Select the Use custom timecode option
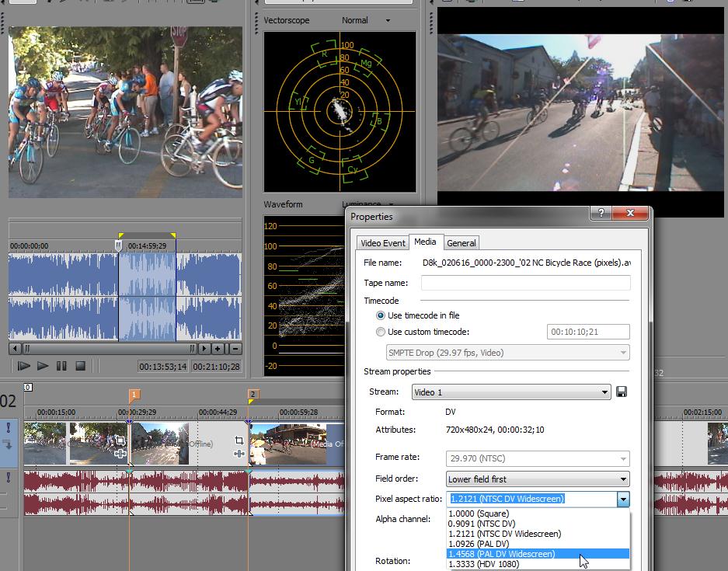The image size is (728, 571). coord(381,332)
